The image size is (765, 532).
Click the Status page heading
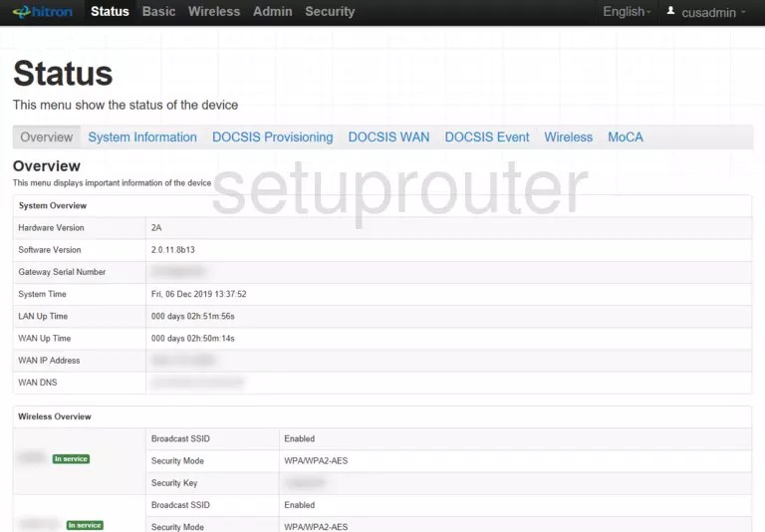click(x=63, y=74)
